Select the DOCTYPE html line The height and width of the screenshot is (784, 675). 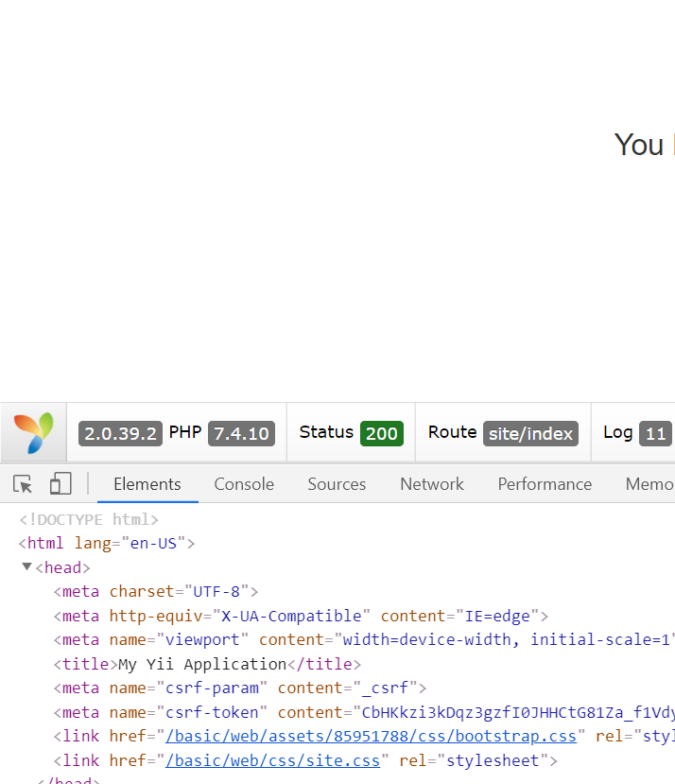click(89, 519)
